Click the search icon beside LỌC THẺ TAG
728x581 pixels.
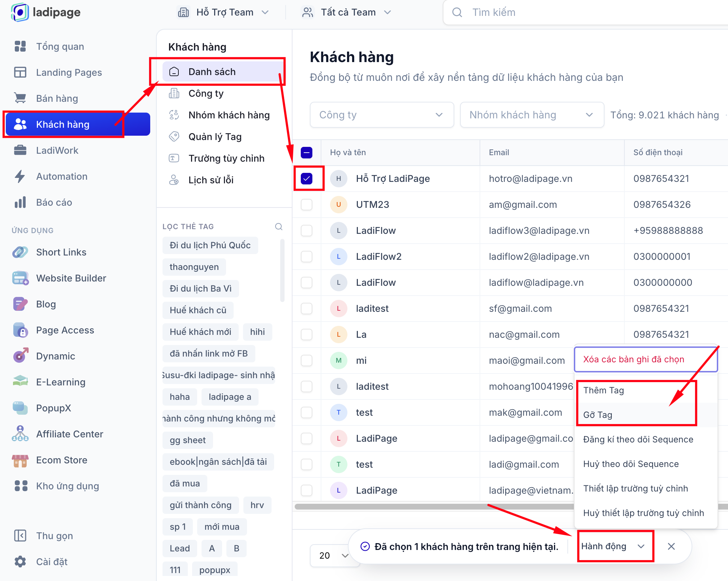point(279,227)
